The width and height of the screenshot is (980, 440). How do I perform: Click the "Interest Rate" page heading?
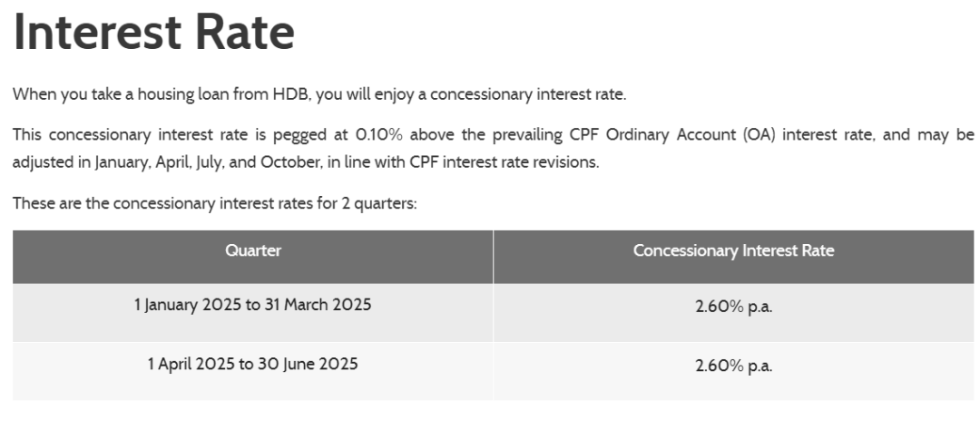153,33
